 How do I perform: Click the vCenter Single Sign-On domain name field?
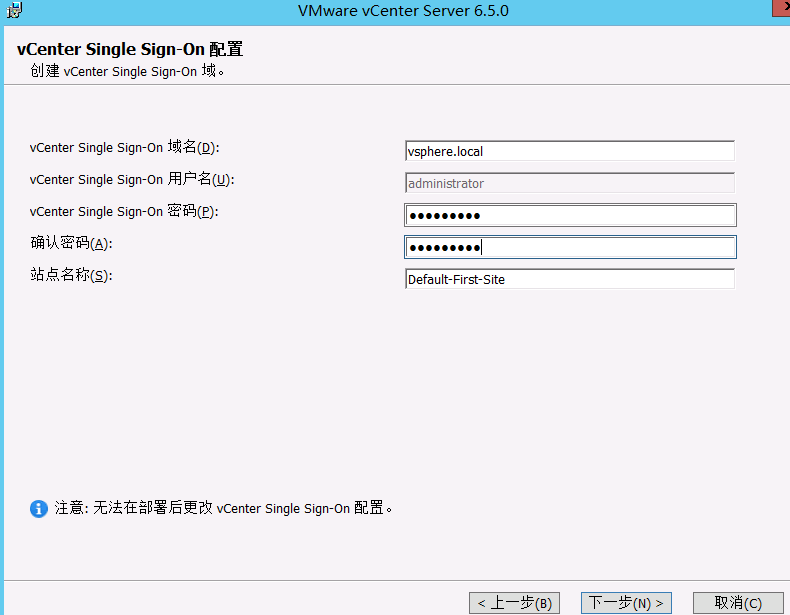point(570,151)
